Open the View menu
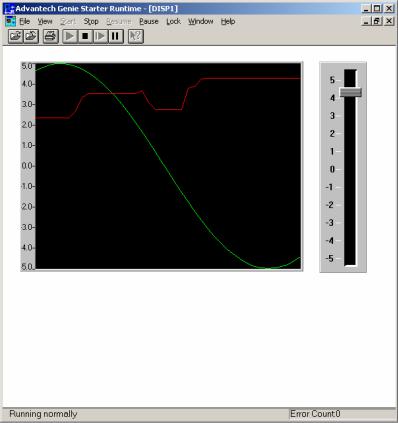This screenshot has height=423, width=398. (x=45, y=22)
